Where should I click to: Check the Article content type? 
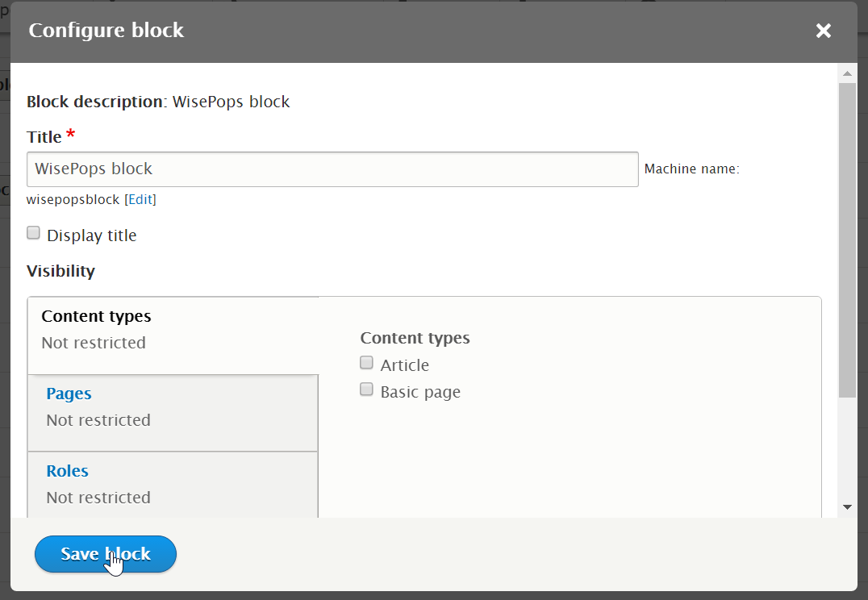pos(366,363)
